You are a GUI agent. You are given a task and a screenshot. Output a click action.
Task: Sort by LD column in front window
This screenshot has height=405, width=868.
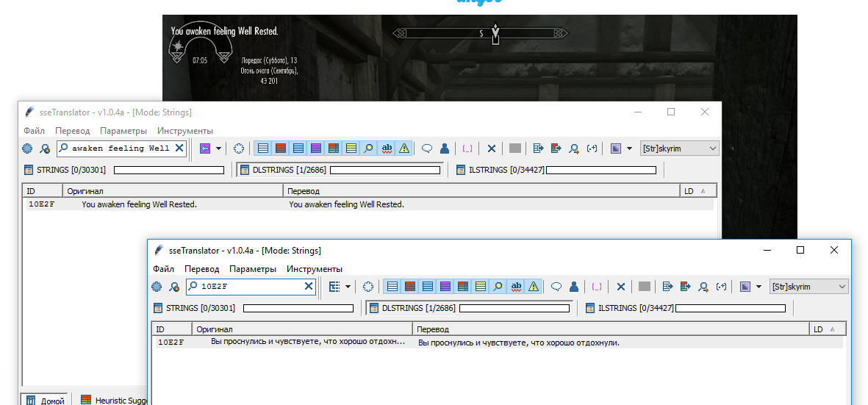point(828,329)
